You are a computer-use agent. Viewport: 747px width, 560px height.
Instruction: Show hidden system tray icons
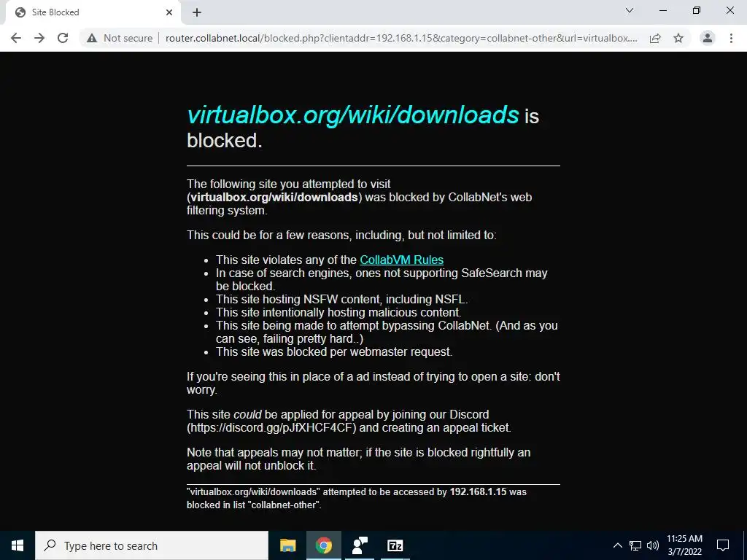click(x=617, y=545)
